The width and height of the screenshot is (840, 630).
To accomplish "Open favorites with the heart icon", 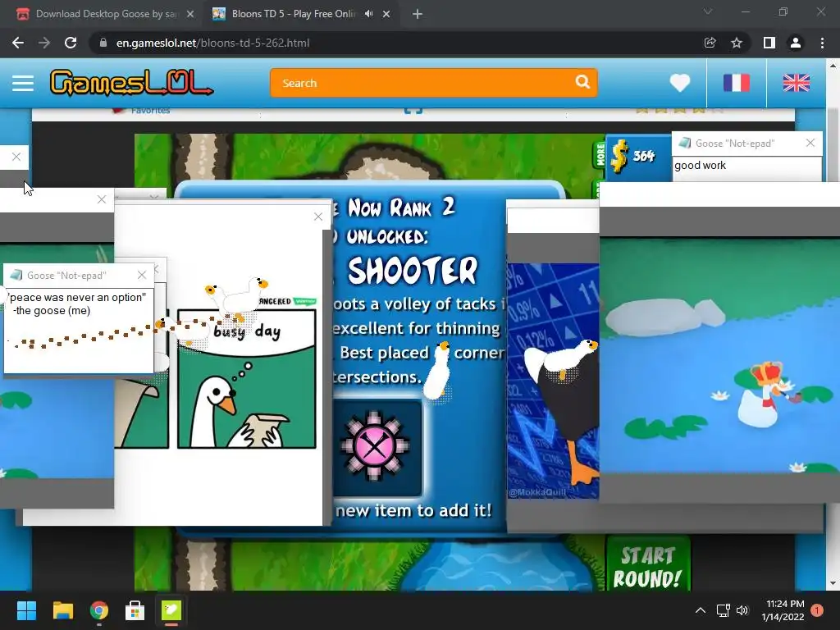I will click(680, 83).
